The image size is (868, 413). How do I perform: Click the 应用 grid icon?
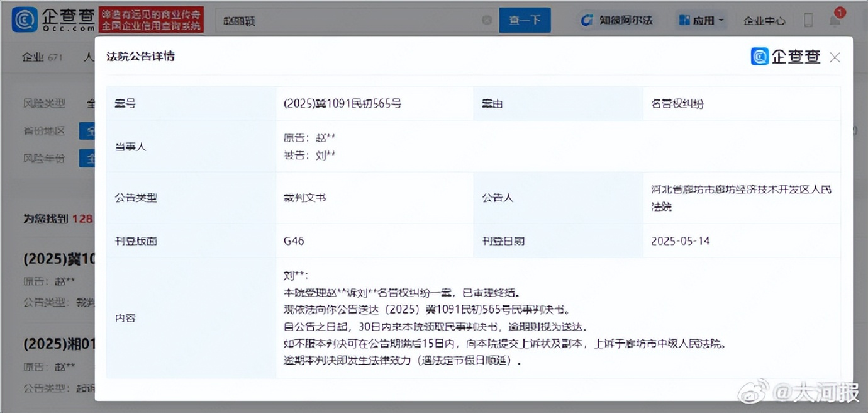point(684,20)
